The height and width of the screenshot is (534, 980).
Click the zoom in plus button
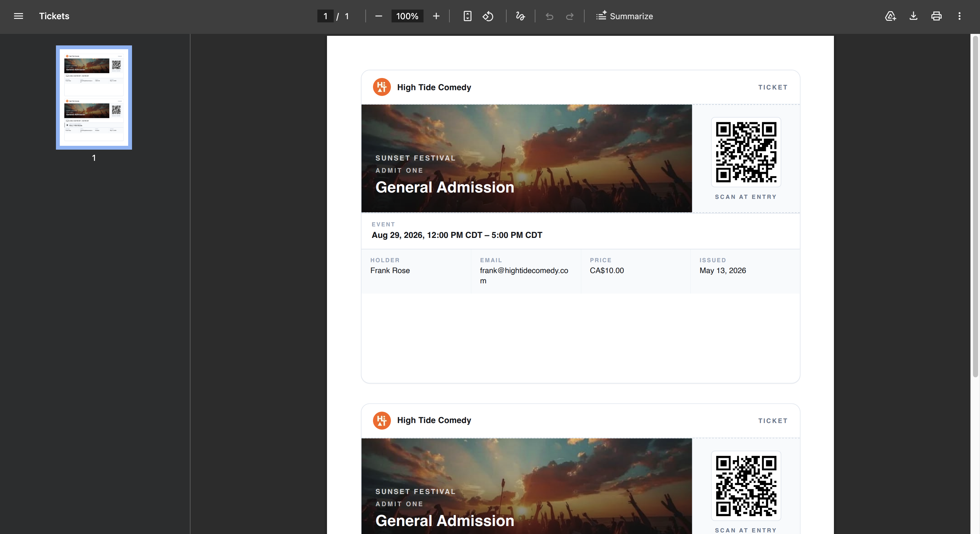tap(436, 16)
